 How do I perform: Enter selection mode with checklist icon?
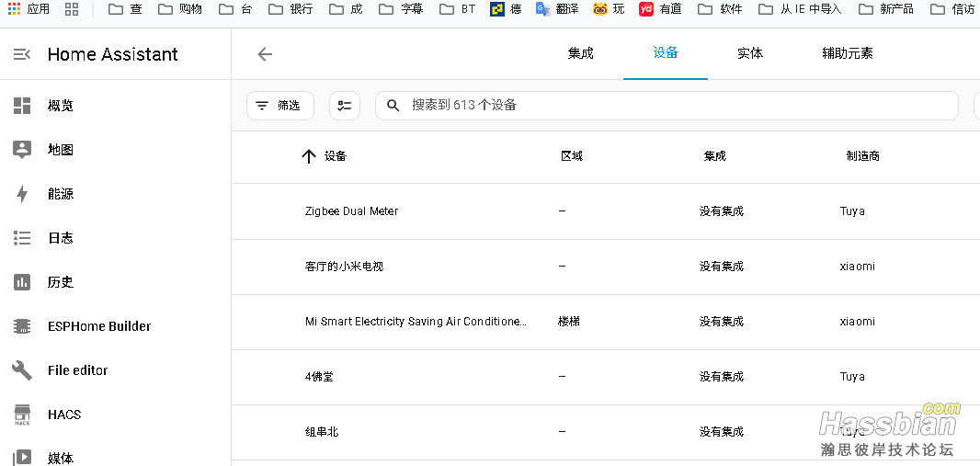pos(345,106)
